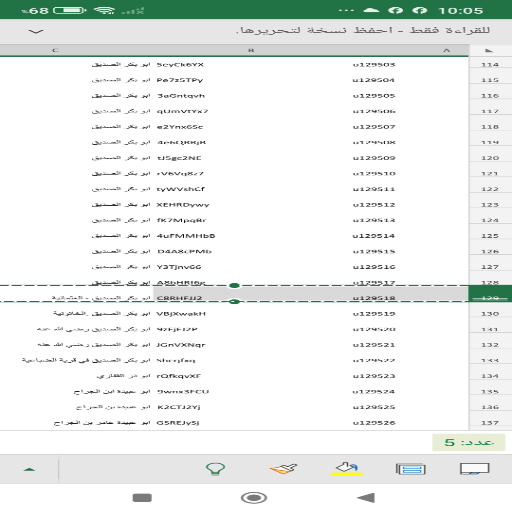
Task: Tap the paintbrush format icon in the toolbar
Action: pos(283,468)
